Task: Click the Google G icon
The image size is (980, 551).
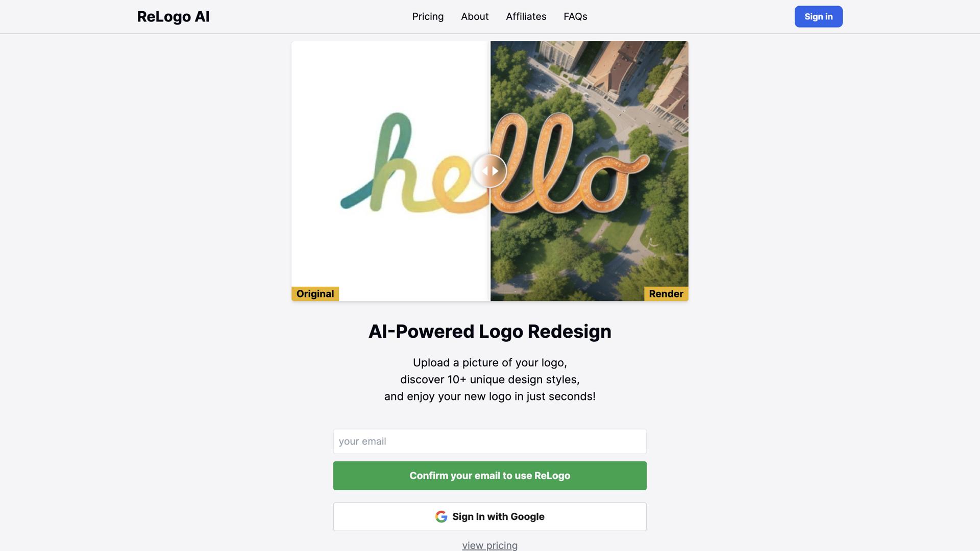Action: [x=442, y=517]
